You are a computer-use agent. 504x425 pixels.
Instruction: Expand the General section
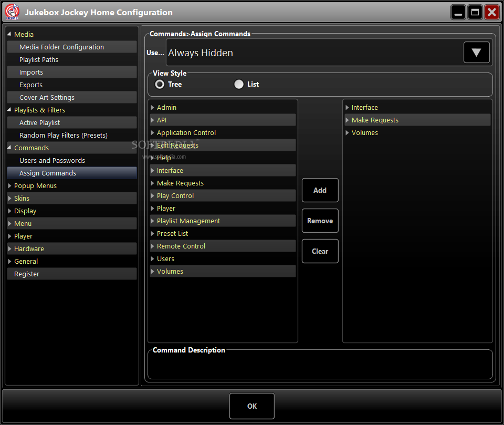pyautogui.click(x=9, y=261)
